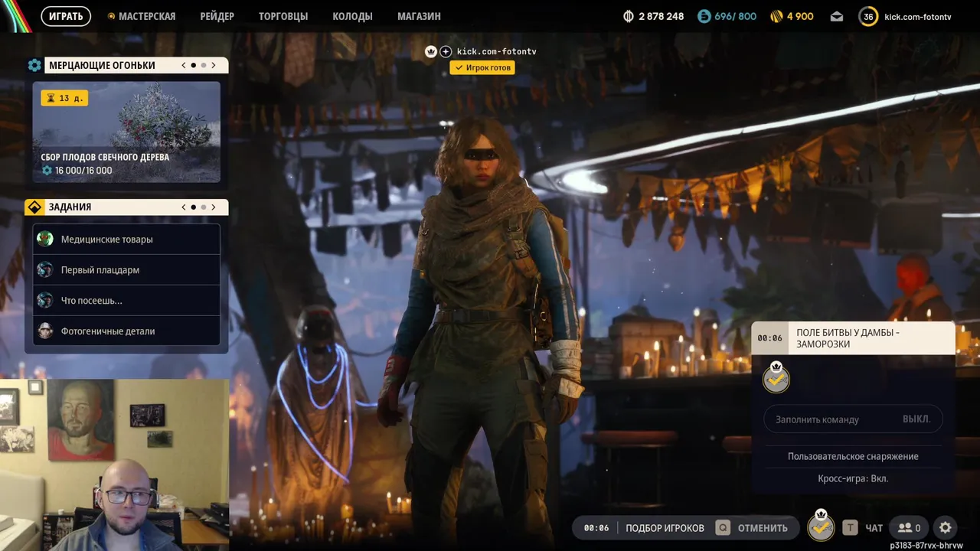
Task: Click the 13 д. timer badge
Action: click(64, 98)
